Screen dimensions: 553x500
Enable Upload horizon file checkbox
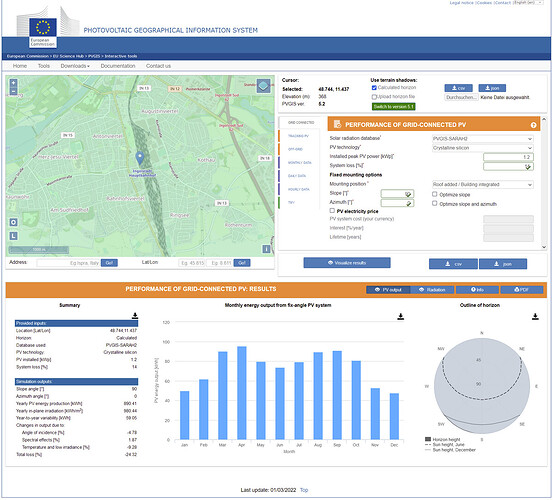point(374,97)
